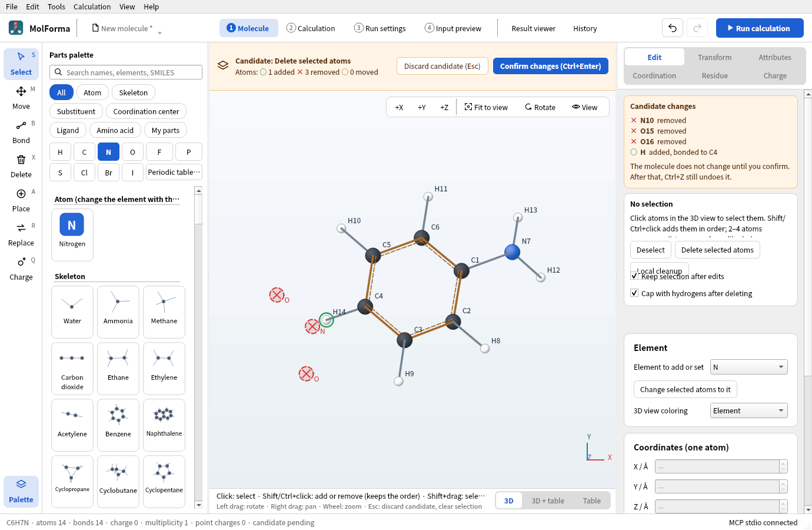The width and height of the screenshot is (812, 530).
Task: Click the Rotate view button
Action: 540,107
